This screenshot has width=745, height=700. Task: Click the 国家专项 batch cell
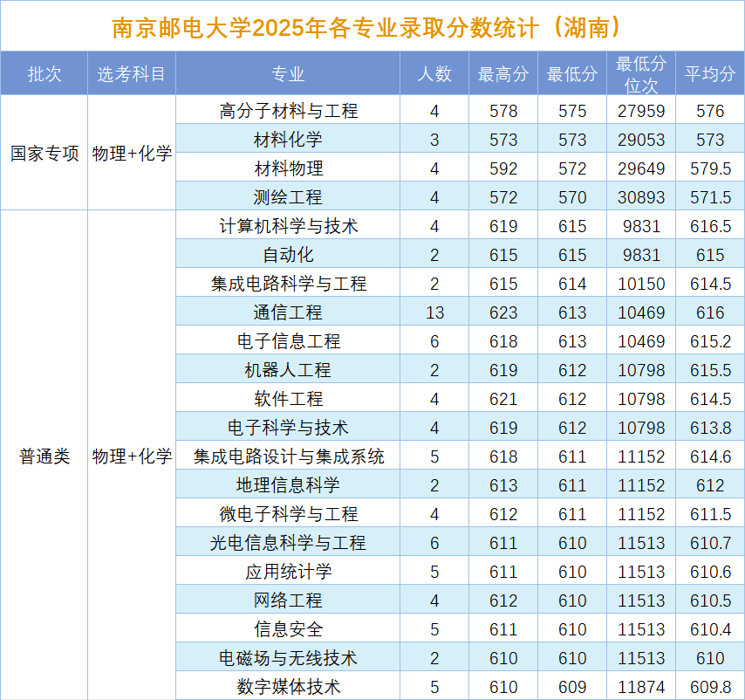[44, 153]
